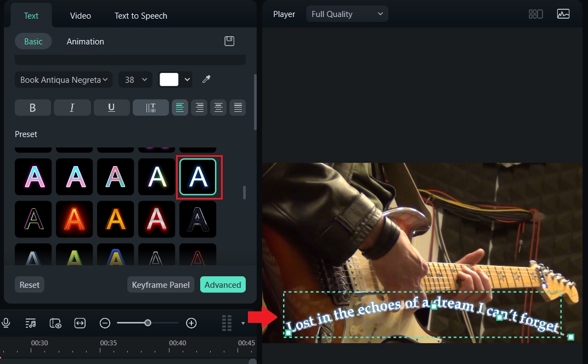This screenshot has width=588, height=364.
Task: Open the track view grid icon
Action: coord(227,323)
